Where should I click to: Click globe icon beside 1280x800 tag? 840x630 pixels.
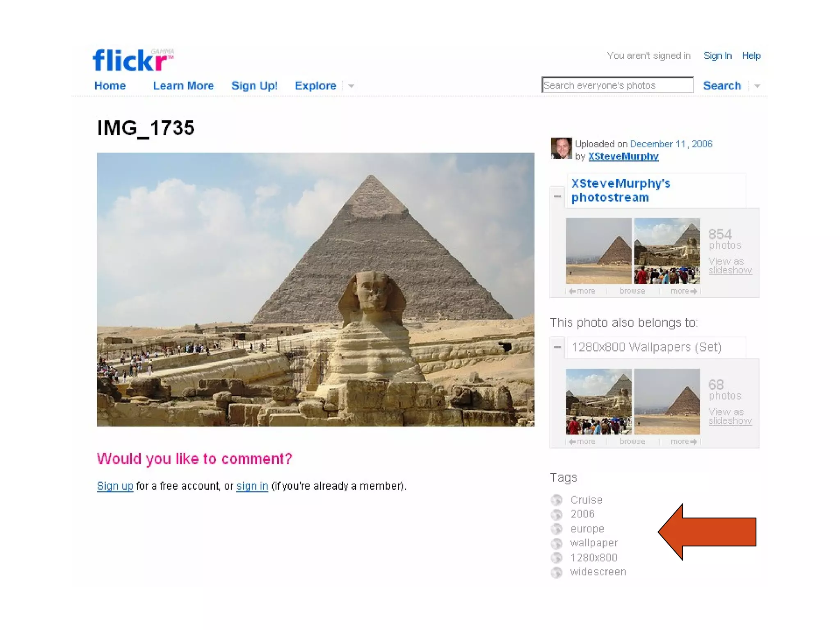[557, 558]
